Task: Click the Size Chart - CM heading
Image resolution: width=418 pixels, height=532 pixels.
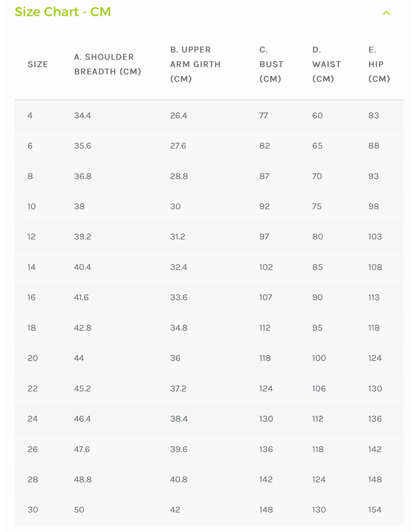Action: coord(63,12)
